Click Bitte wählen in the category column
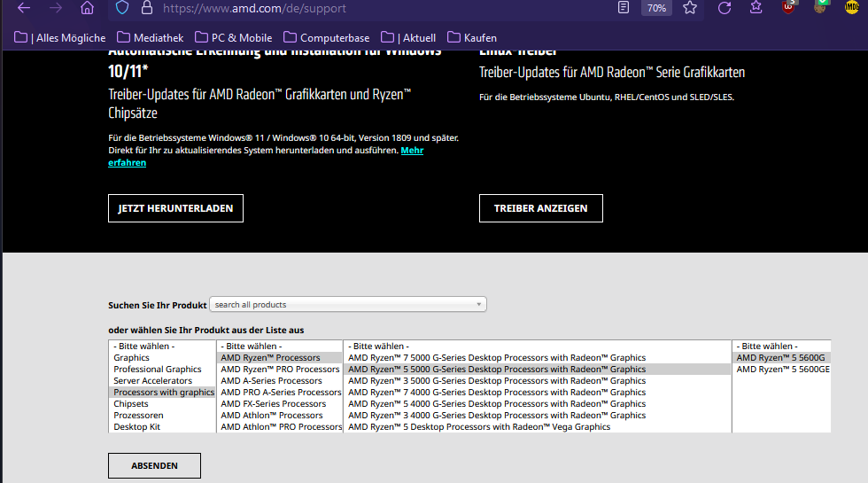This screenshot has height=483, width=868. 161,347
